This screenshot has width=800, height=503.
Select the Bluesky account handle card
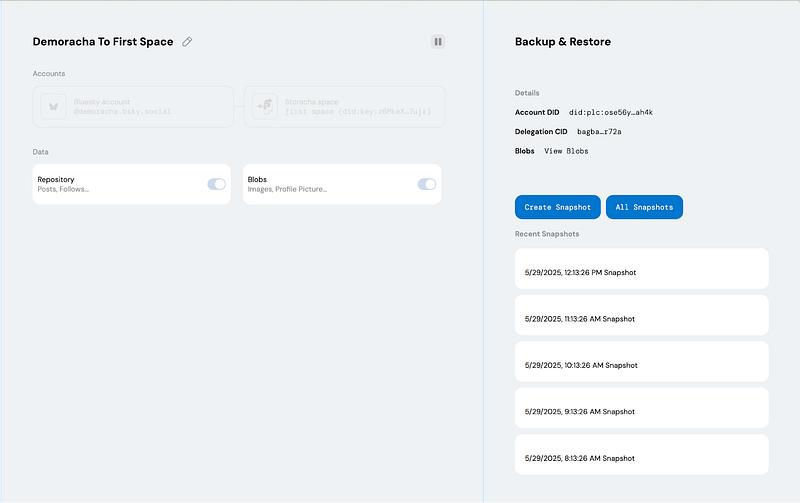pos(132,106)
